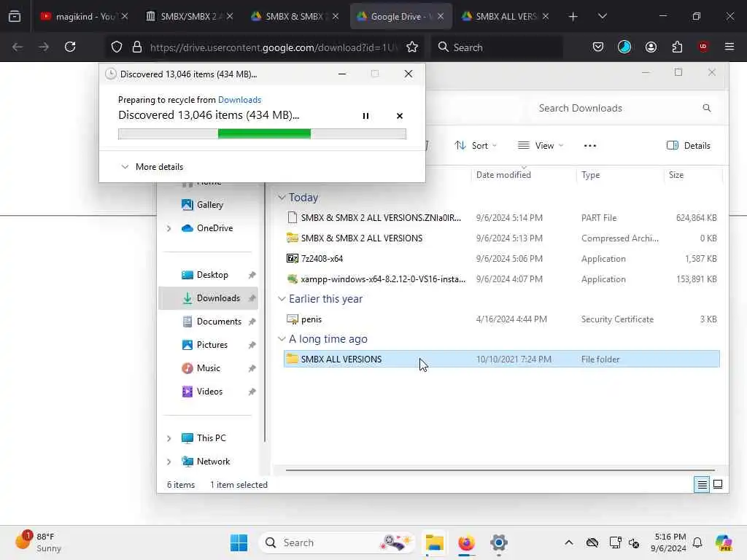Switch to the SMBX & SMBX Drive tab
Image resolution: width=747 pixels, height=560 pixels.
(295, 16)
